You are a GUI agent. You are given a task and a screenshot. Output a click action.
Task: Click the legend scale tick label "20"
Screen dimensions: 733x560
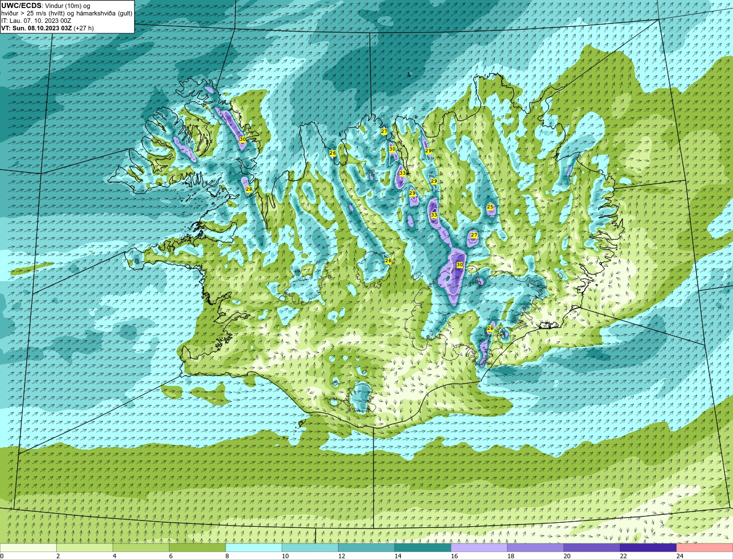point(567,556)
